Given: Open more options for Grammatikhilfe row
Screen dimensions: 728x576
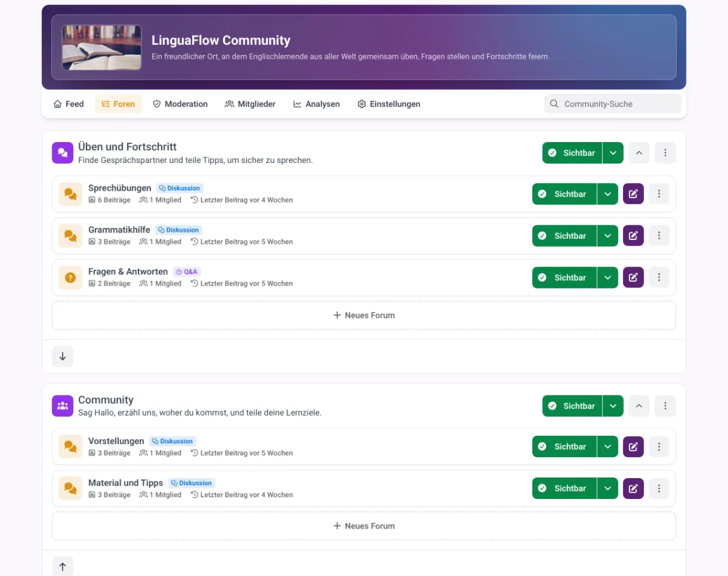Looking at the screenshot, I should [659, 236].
